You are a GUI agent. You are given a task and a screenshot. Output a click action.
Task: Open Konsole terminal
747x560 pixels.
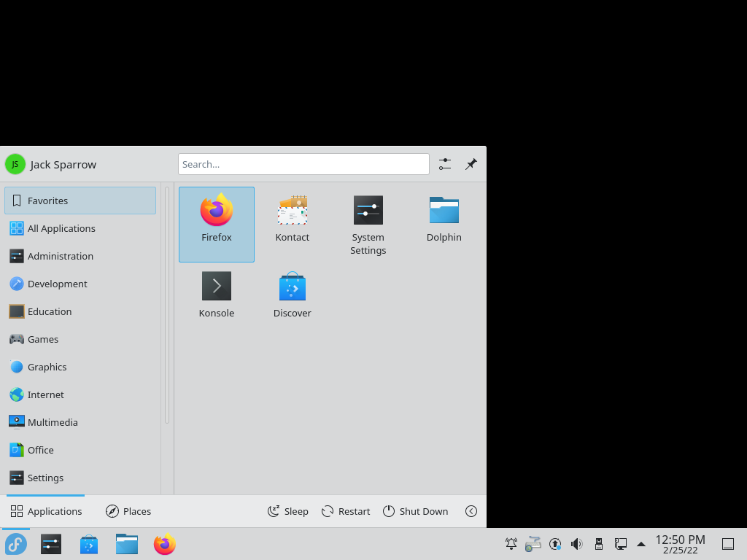pos(216,295)
